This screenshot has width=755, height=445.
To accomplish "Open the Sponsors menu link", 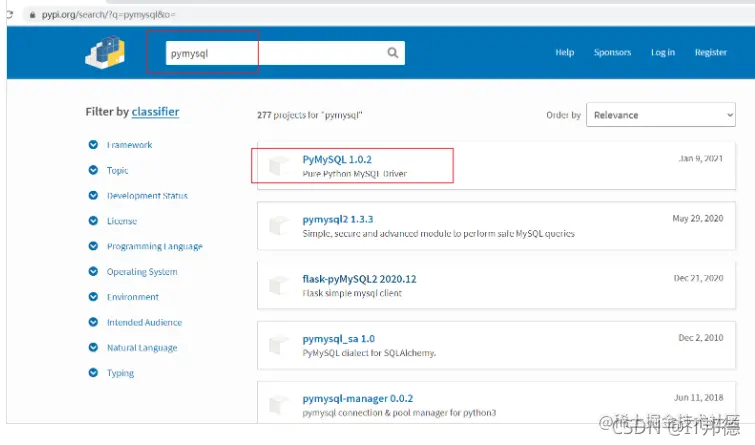I will [612, 52].
